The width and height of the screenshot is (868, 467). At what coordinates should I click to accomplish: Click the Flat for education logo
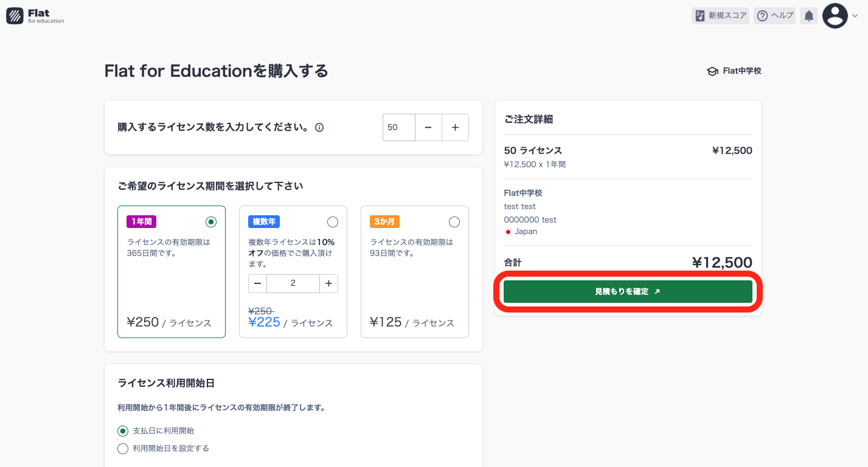pos(35,16)
